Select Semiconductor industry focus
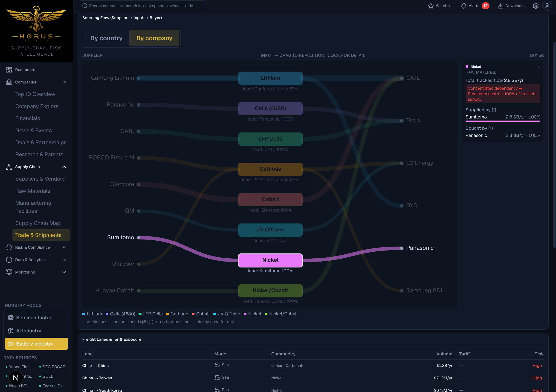Viewport: 556px width, 392px height. [36, 318]
